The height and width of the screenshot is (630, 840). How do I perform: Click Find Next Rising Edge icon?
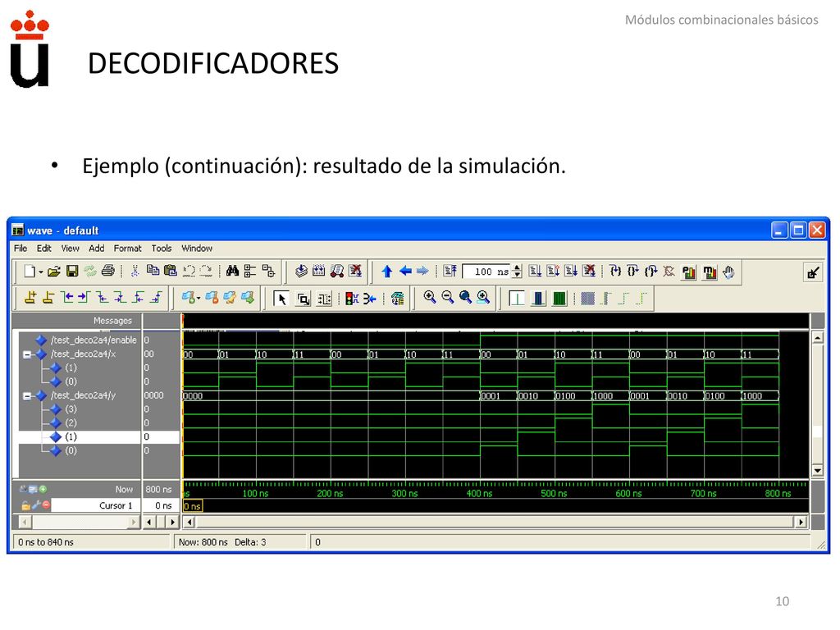pos(157,297)
